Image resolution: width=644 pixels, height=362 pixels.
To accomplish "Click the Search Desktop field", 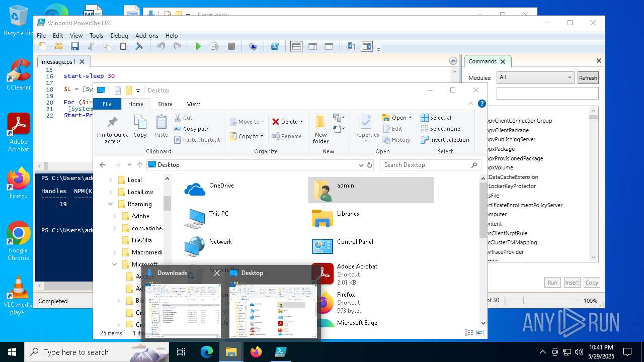I will [430, 165].
